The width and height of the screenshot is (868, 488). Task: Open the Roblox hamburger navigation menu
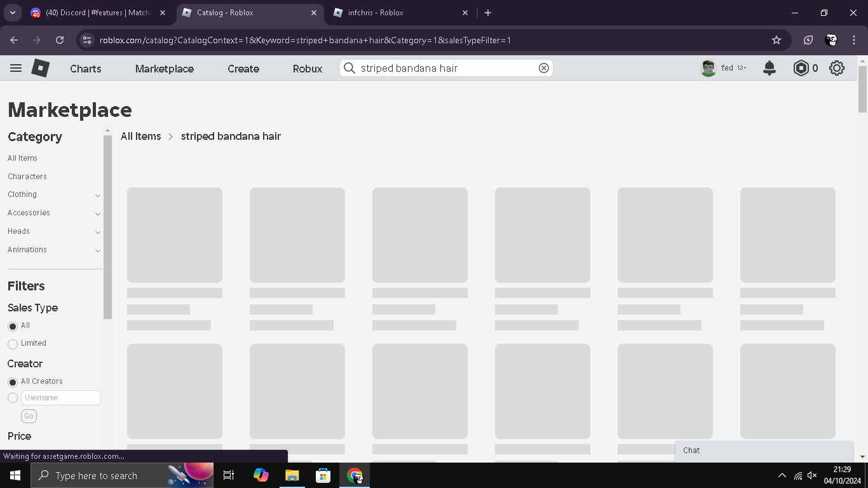click(x=16, y=68)
